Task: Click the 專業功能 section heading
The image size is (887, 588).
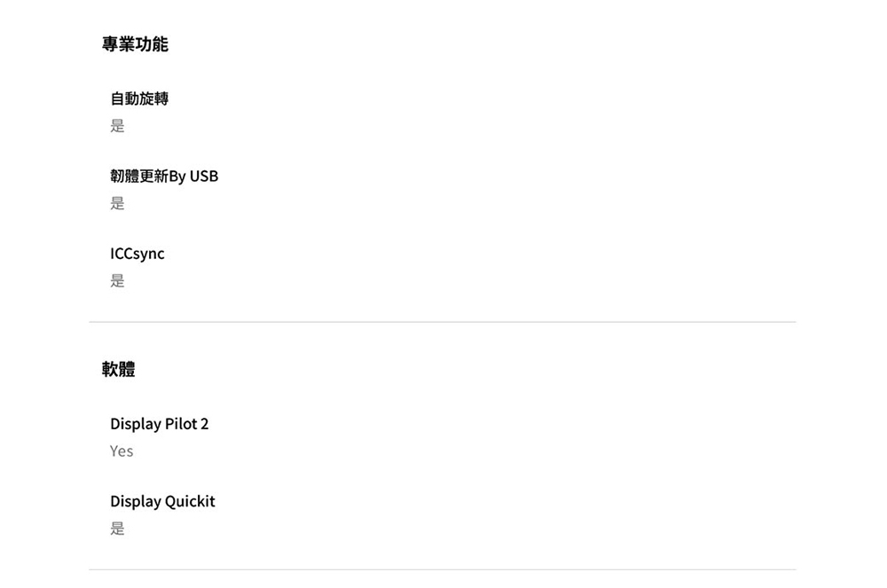Action: pos(135,44)
